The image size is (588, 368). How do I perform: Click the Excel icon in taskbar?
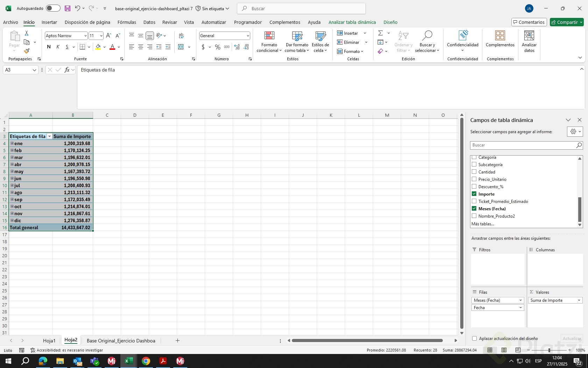pos(129,361)
